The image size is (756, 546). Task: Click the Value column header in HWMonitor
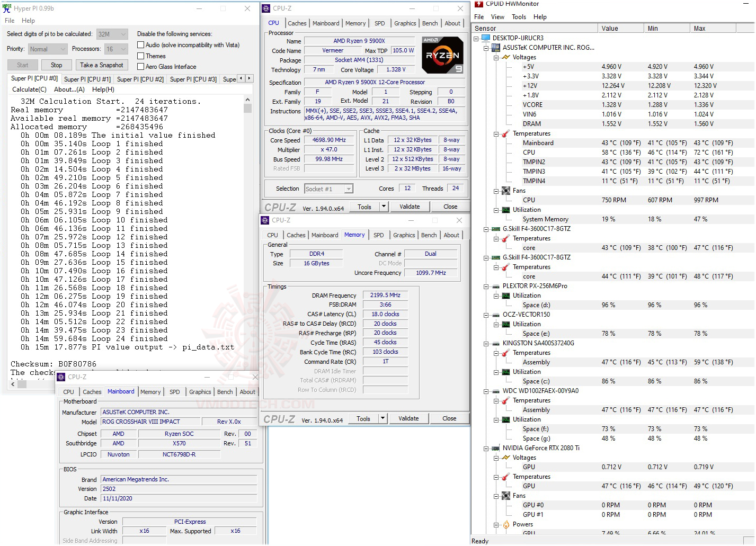click(x=620, y=28)
